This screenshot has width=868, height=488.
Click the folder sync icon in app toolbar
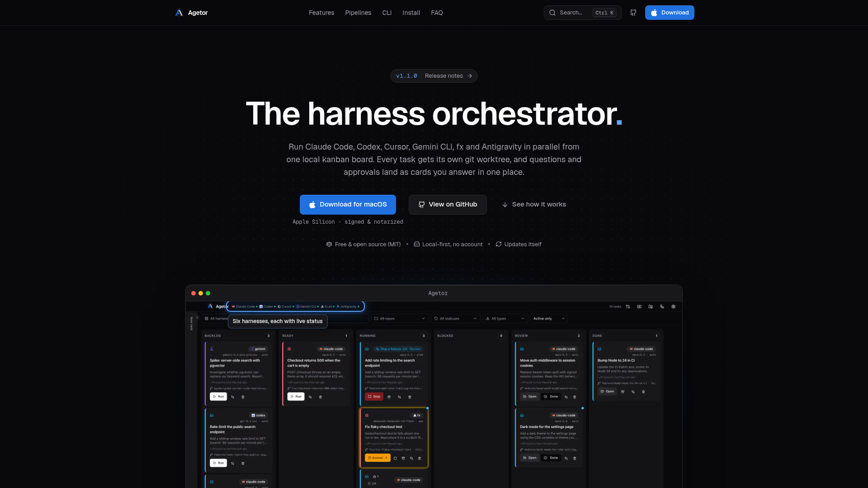(x=651, y=306)
